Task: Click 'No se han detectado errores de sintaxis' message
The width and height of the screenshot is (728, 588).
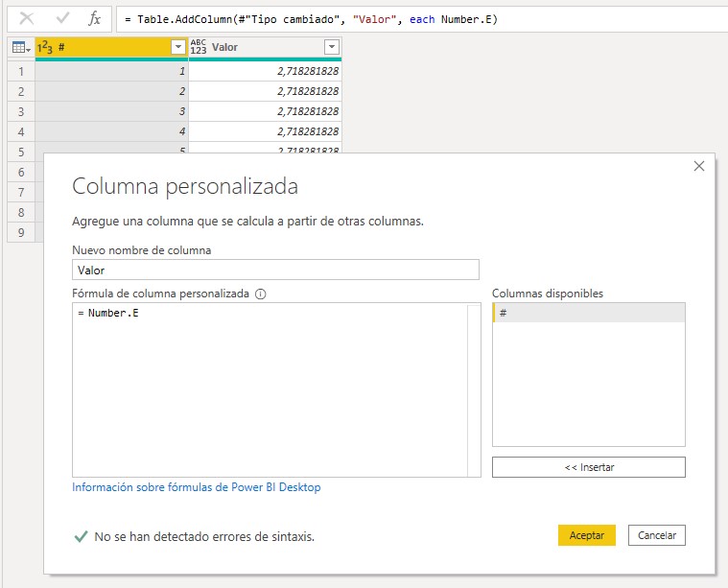Action: tap(204, 536)
